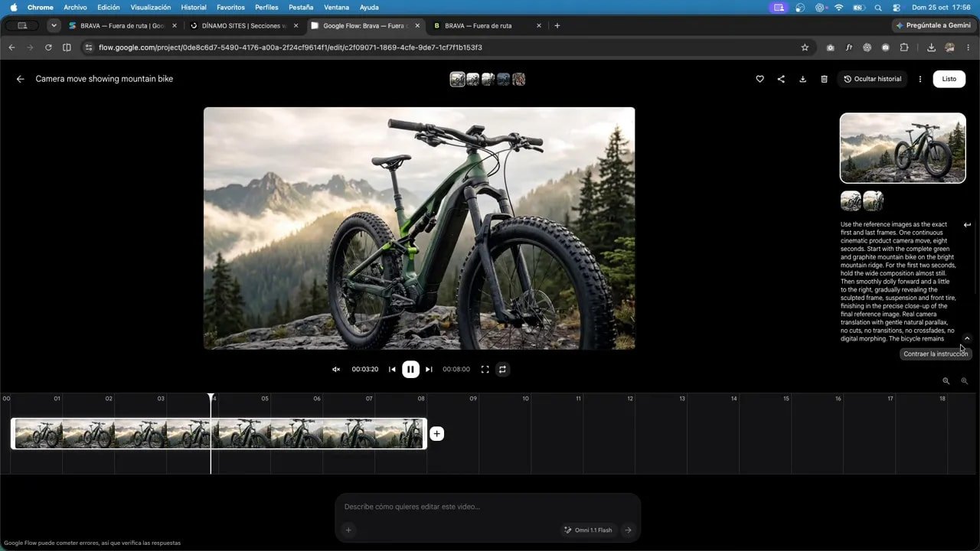Zoom out the timeline
Screen dimensions: 980x551
(946, 381)
